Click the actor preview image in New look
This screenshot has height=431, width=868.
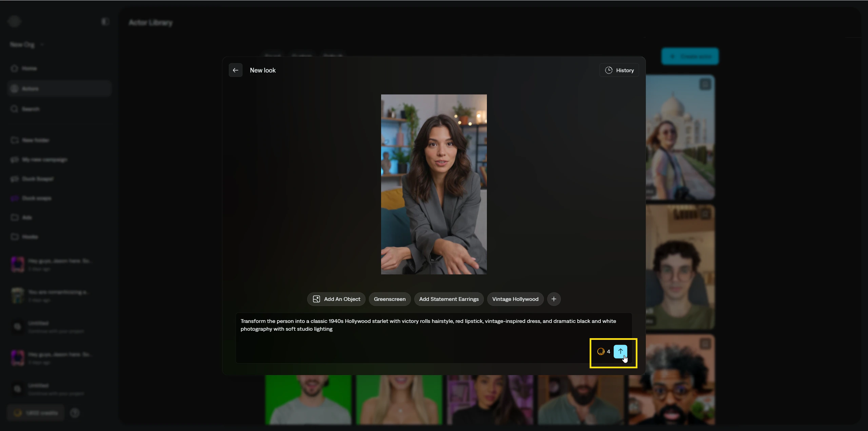coord(434,184)
